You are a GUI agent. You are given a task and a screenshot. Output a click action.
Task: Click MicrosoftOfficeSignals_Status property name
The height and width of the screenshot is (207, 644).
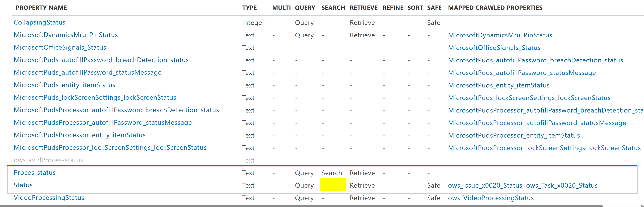[x=60, y=47]
